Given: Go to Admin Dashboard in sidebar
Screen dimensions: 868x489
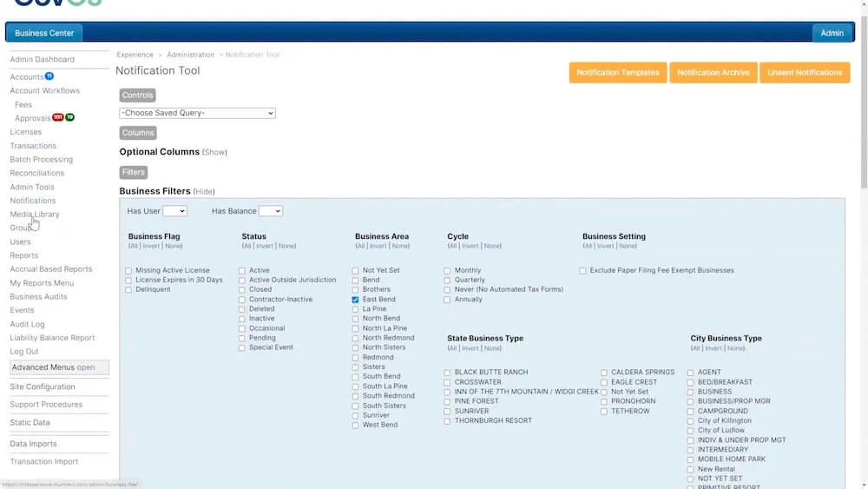Looking at the screenshot, I should point(42,59).
